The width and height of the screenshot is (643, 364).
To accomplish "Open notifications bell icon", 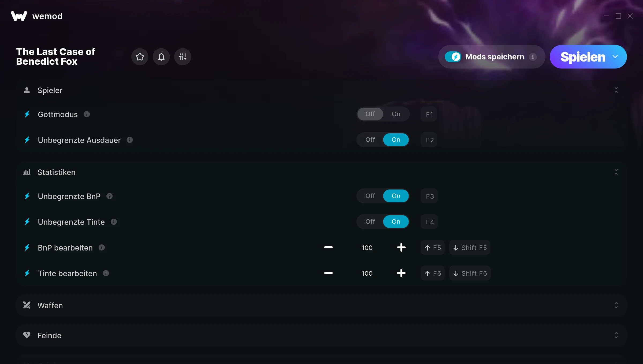I will [161, 57].
